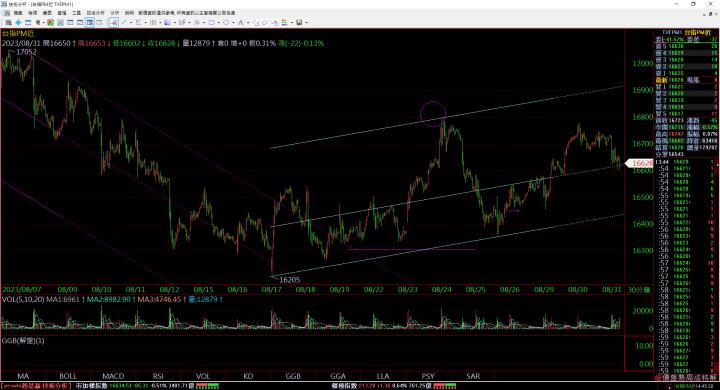Expand dropdown arrow next to rectangle tool

pyautogui.click(x=219, y=23)
